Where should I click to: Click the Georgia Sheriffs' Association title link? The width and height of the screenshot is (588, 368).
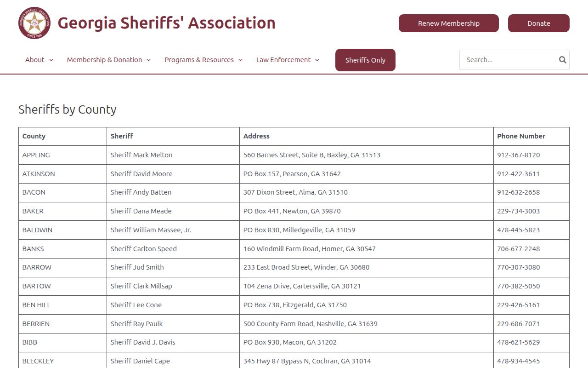pyautogui.click(x=166, y=23)
